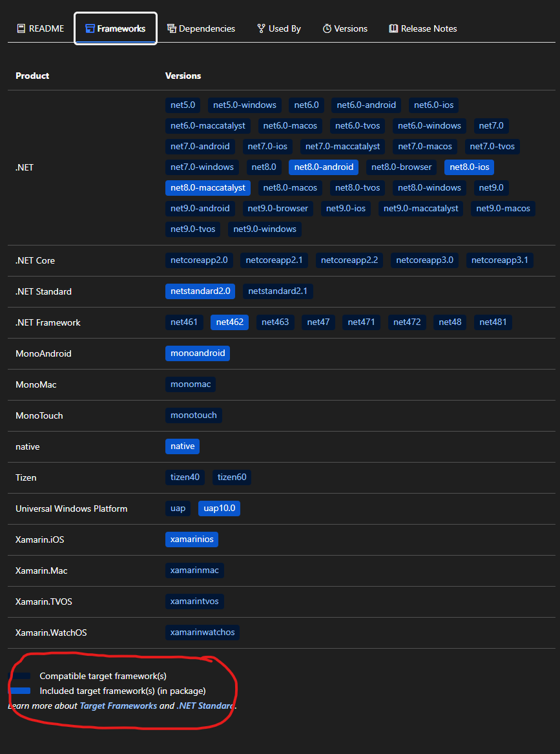This screenshot has width=560, height=754.
Task: Switch to the Dependencies tab
Action: click(x=202, y=28)
